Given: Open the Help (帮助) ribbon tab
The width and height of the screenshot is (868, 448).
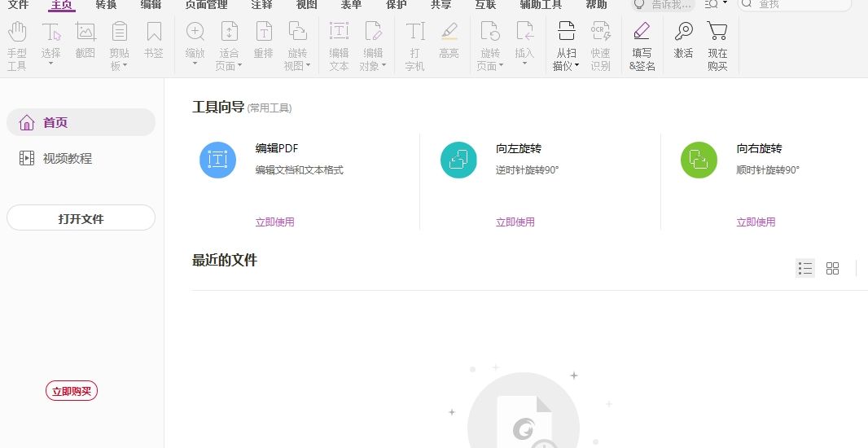Looking at the screenshot, I should (596, 4).
